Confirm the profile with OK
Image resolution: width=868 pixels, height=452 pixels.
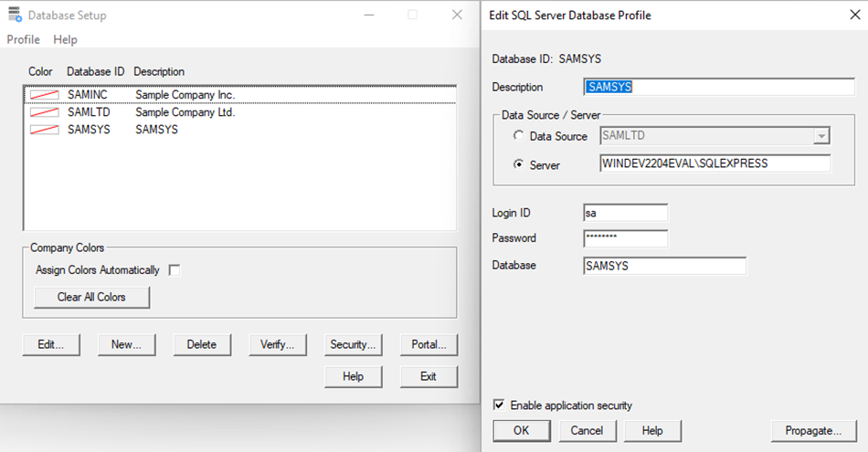click(x=520, y=430)
